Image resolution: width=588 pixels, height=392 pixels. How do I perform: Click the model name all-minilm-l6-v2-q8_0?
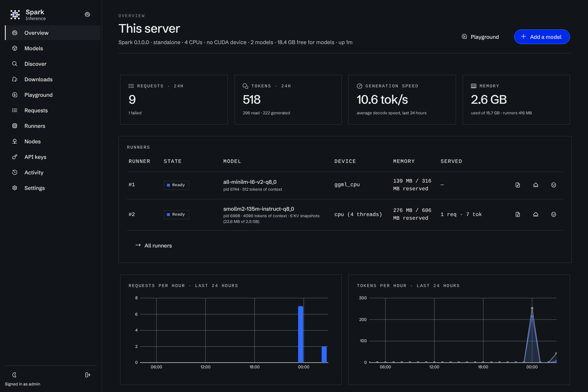click(x=250, y=182)
